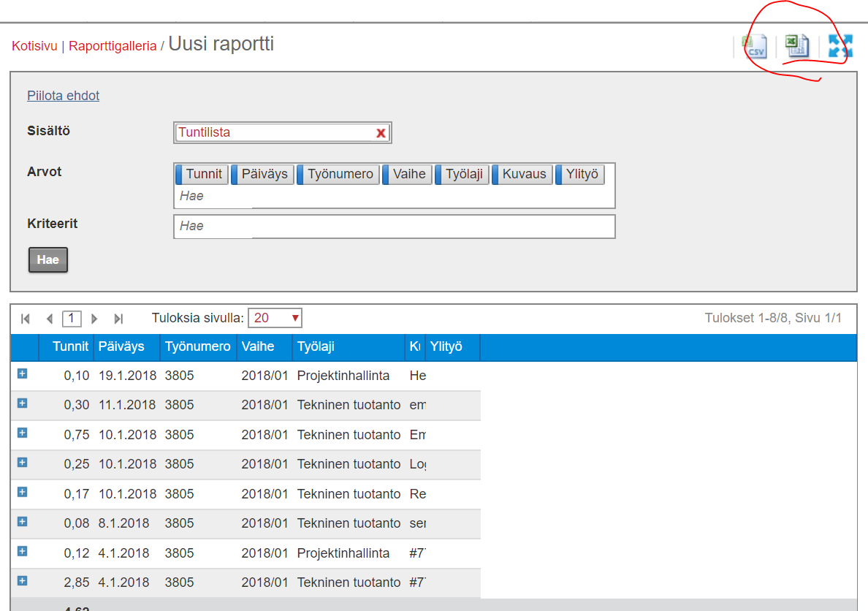Image resolution: width=868 pixels, height=611 pixels.
Task: Click the Hae search button
Action: [48, 259]
